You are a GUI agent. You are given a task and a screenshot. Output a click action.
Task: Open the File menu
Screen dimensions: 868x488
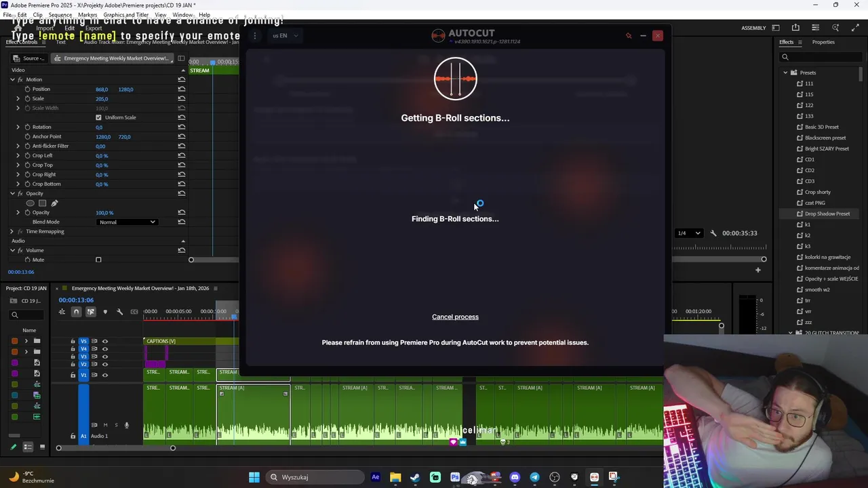tap(6, 14)
